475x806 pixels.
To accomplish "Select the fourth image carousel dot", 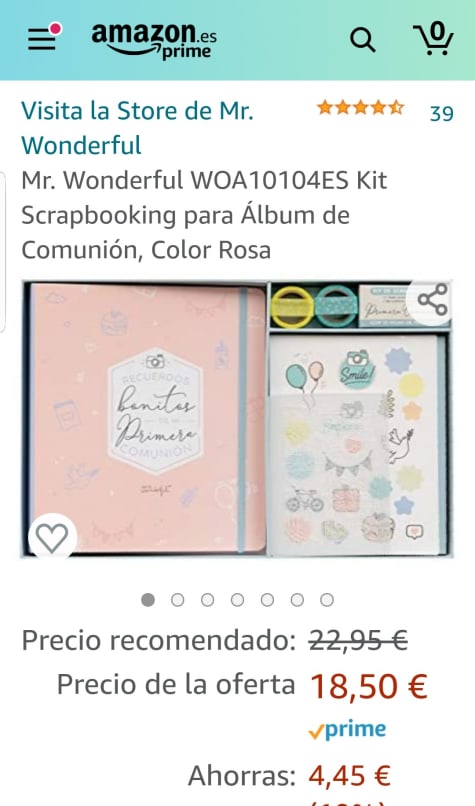I will pyautogui.click(x=238, y=600).
